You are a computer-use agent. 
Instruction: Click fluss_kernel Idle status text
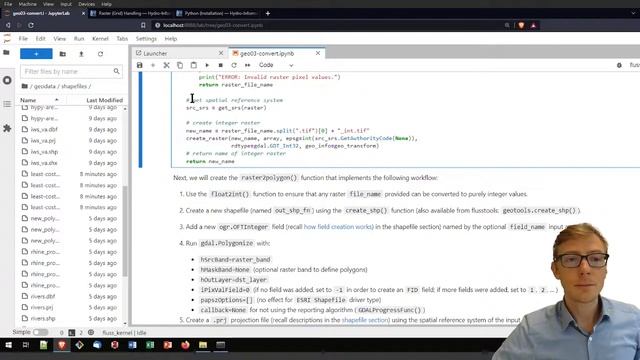124,333
